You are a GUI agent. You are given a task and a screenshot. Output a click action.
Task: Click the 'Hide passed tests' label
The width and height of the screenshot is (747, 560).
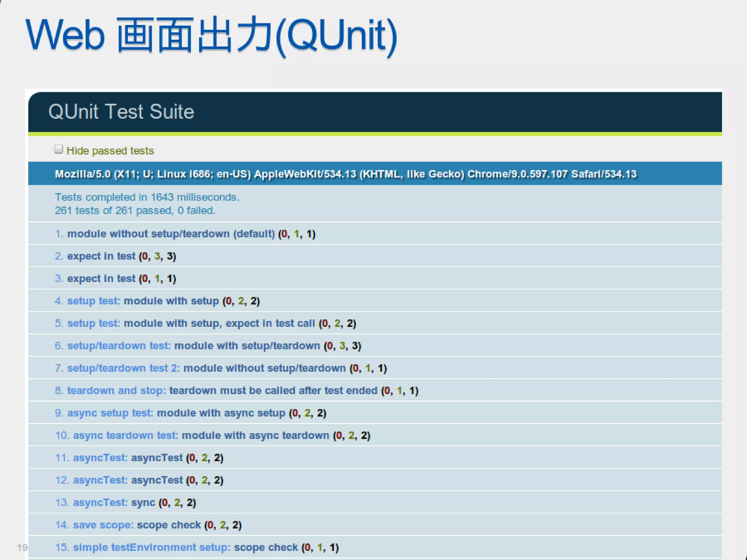[110, 151]
